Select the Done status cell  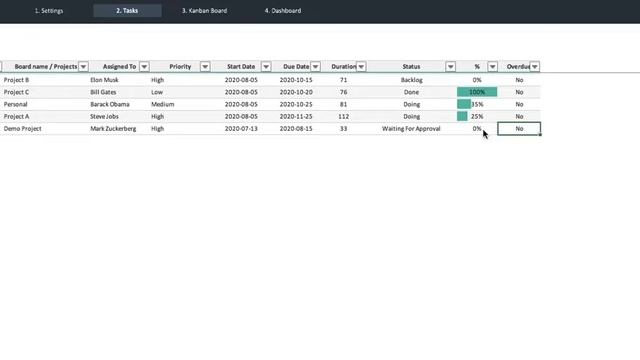pyautogui.click(x=411, y=92)
